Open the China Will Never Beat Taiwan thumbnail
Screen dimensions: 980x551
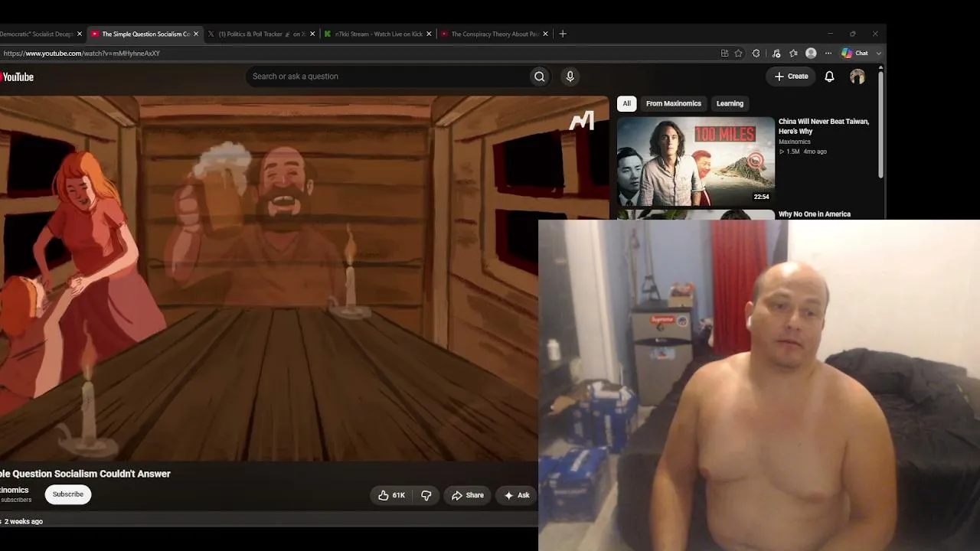click(x=696, y=161)
